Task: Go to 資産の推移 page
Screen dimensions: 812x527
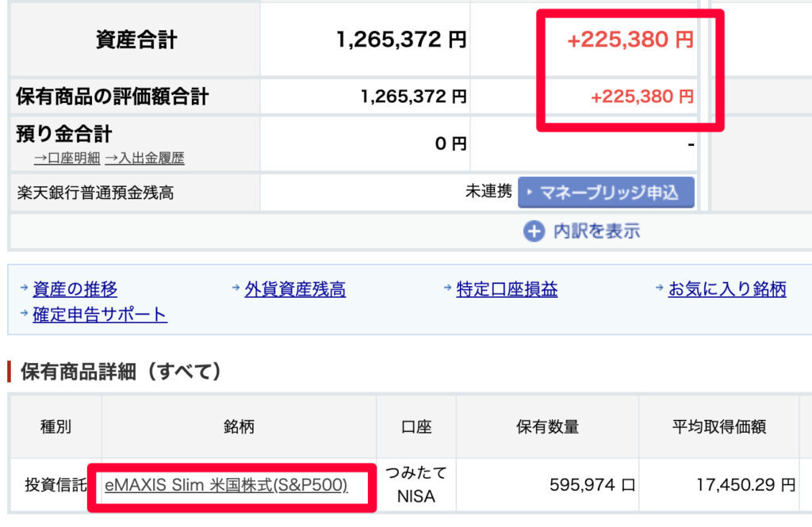Action: tap(75, 289)
